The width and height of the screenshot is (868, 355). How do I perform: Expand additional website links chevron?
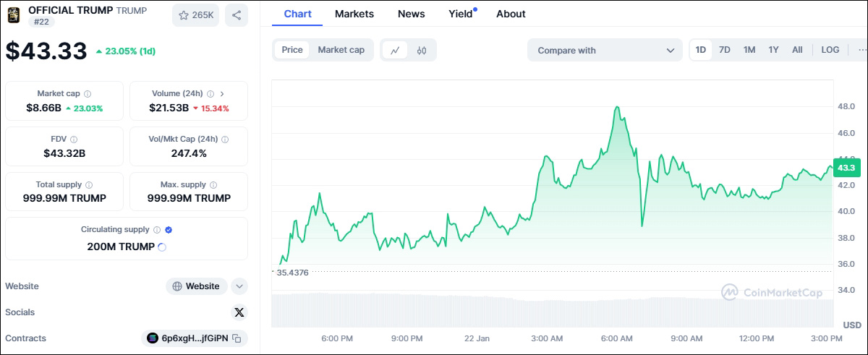point(239,286)
